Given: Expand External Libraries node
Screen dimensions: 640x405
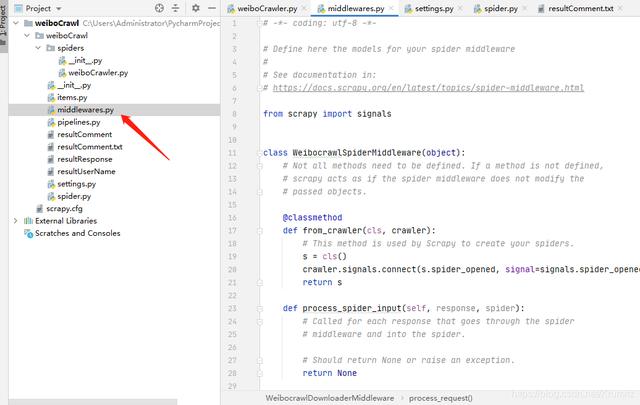Looking at the screenshot, I should click(x=14, y=220).
